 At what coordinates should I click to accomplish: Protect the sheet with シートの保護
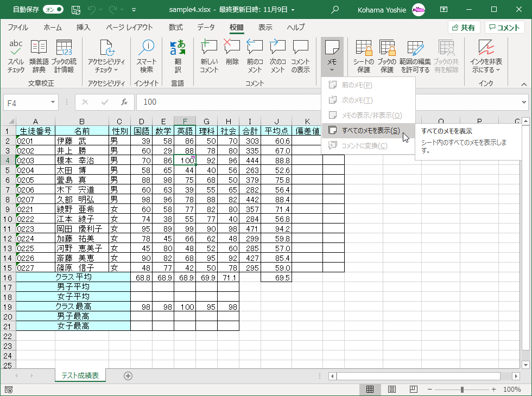coord(363,54)
